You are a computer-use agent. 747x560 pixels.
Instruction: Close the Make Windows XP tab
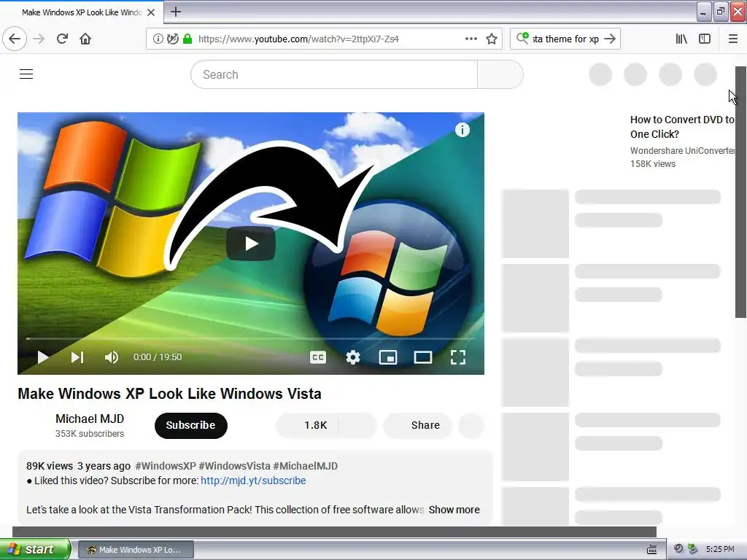[151, 12]
